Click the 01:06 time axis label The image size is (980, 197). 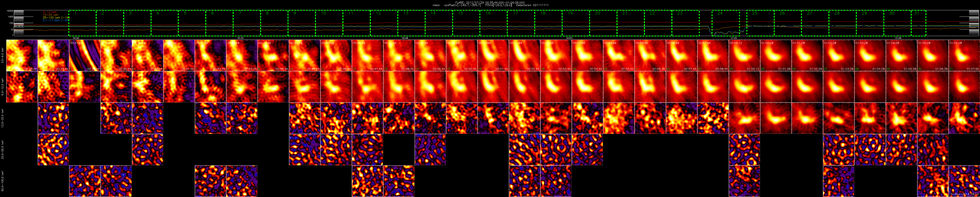tap(898, 38)
